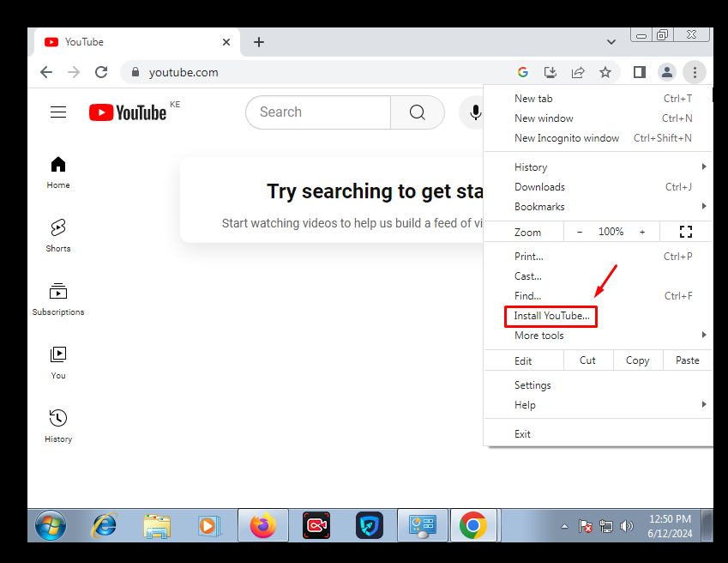The width and height of the screenshot is (728, 563).
Task: Click the search magnifier button
Action: (x=418, y=112)
